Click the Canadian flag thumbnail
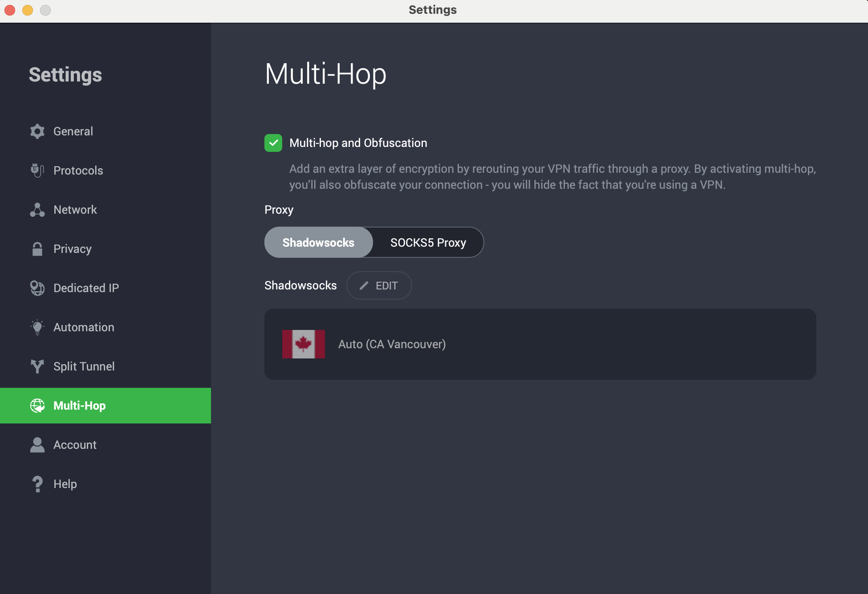Screen dimensions: 868x594 (x=303, y=344)
